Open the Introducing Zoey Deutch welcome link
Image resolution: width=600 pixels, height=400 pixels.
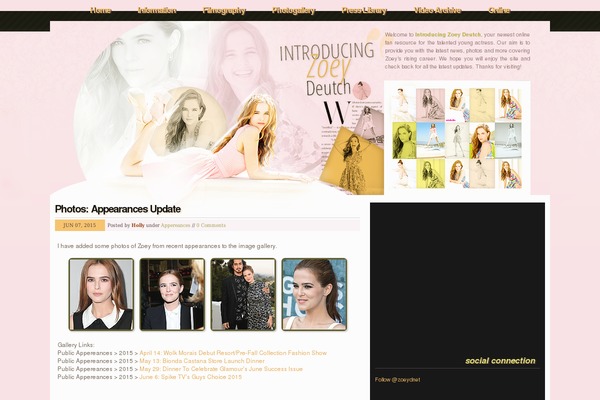(448, 34)
